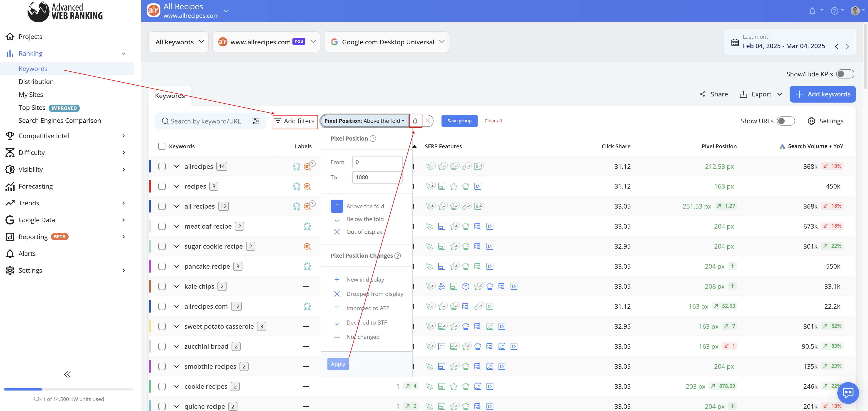Check the allrecipes keyword checkbox
The width and height of the screenshot is (868, 411).
[162, 166]
